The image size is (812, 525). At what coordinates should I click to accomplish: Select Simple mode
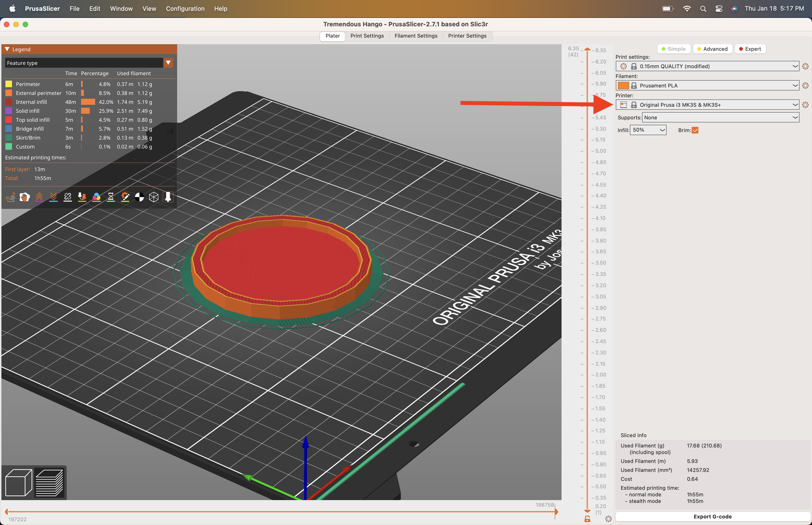point(674,49)
